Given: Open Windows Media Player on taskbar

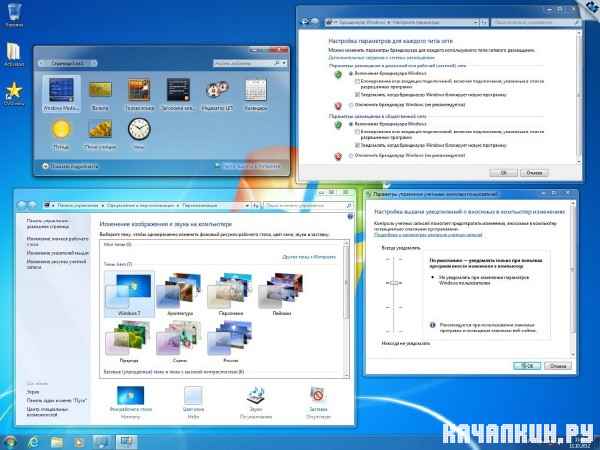Looking at the screenshot, I should click(x=80, y=442).
